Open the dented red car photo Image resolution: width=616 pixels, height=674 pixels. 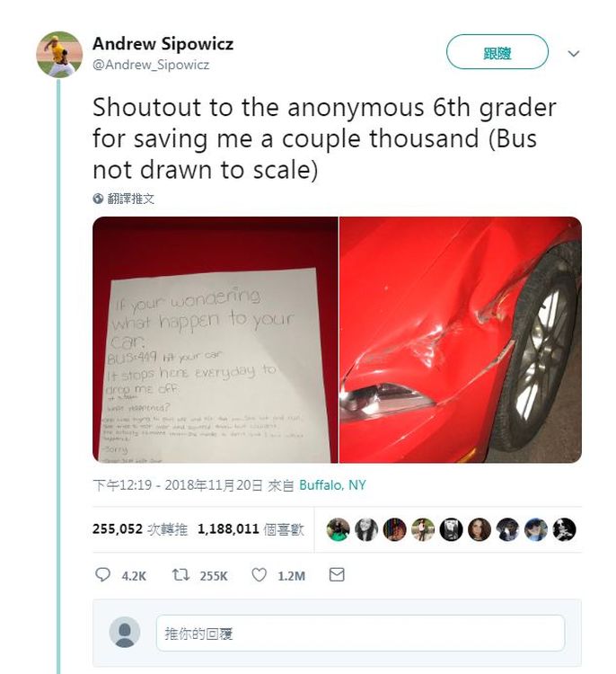click(x=461, y=340)
